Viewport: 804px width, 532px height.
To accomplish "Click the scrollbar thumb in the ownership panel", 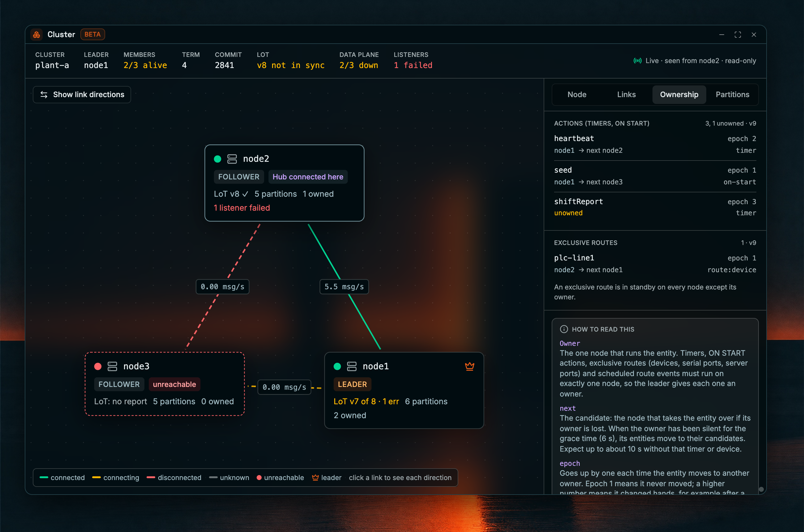I will [x=761, y=489].
